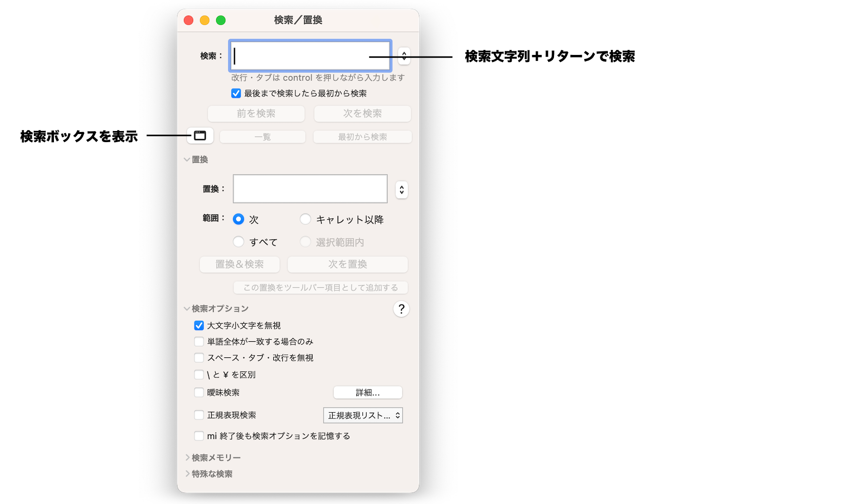Image resolution: width=857 pixels, height=504 pixels.
Task: Click the 最初から検索 button
Action: point(362,137)
